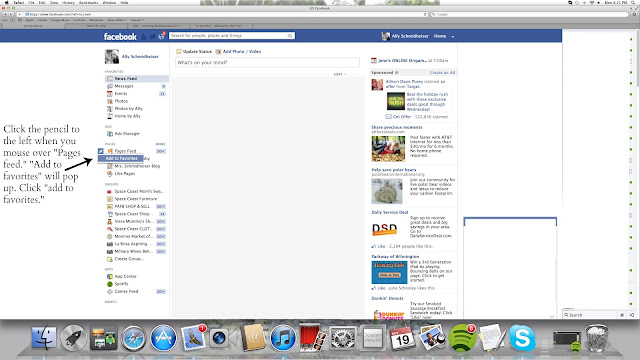Open PAFB SHOP & SELL group
Screen dimensions: 640x360
[132, 206]
